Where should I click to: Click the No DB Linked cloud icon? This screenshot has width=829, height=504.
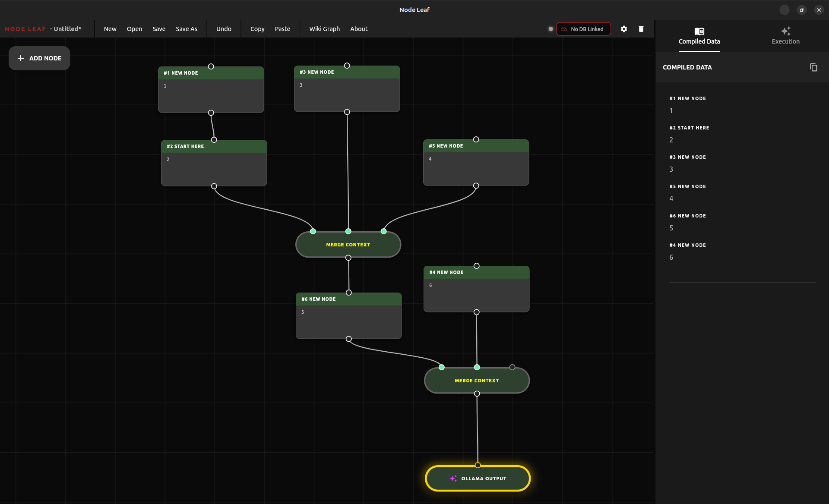[x=564, y=29]
